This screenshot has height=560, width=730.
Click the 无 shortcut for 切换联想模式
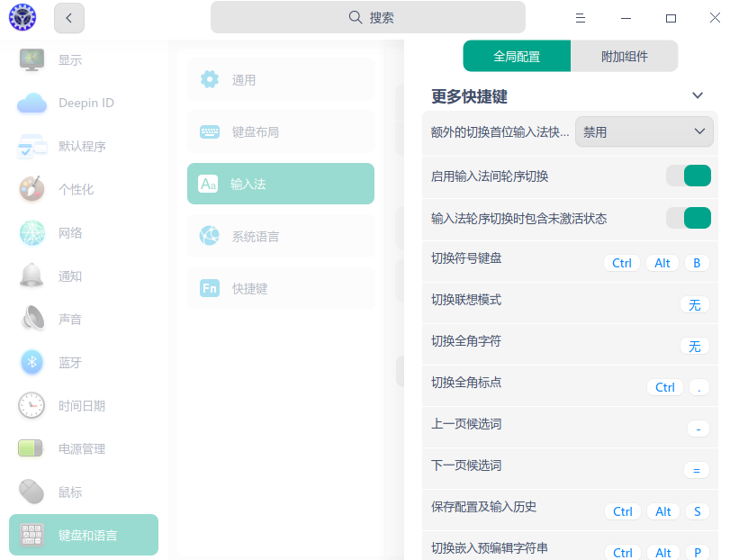click(x=694, y=305)
